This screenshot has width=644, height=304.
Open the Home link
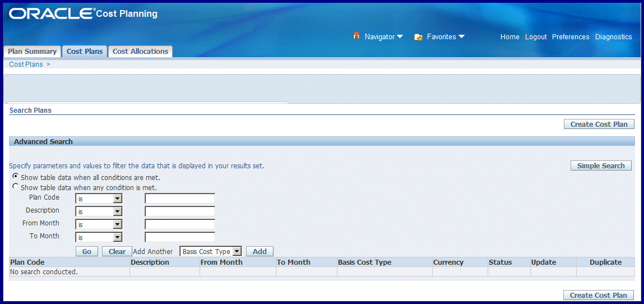click(509, 37)
